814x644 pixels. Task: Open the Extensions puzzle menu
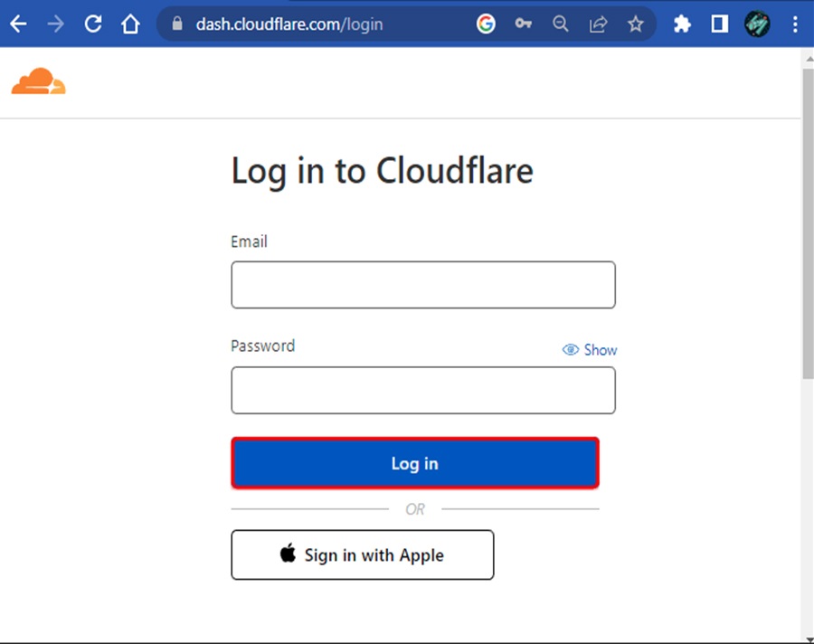point(682,24)
